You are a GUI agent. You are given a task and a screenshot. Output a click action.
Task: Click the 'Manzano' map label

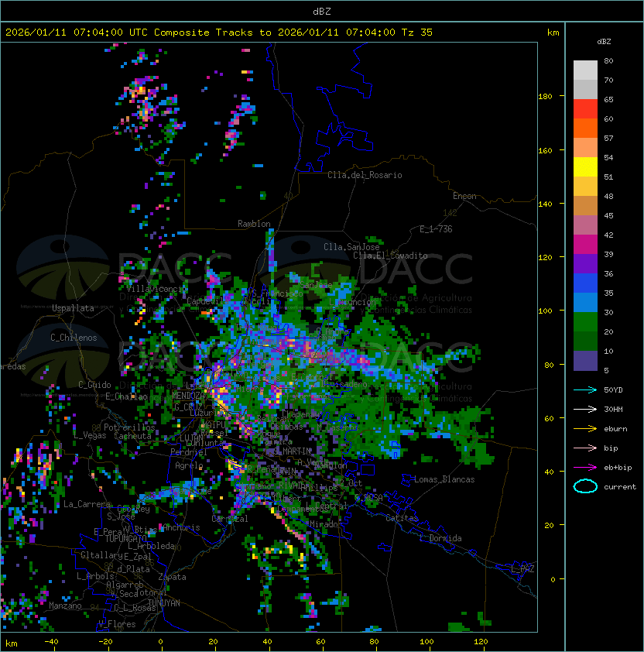(x=65, y=606)
